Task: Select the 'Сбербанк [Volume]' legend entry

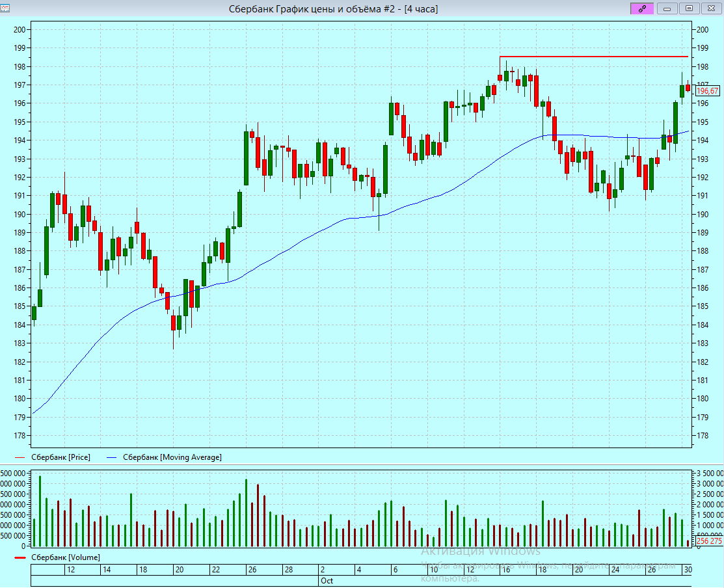Action: coord(65,557)
